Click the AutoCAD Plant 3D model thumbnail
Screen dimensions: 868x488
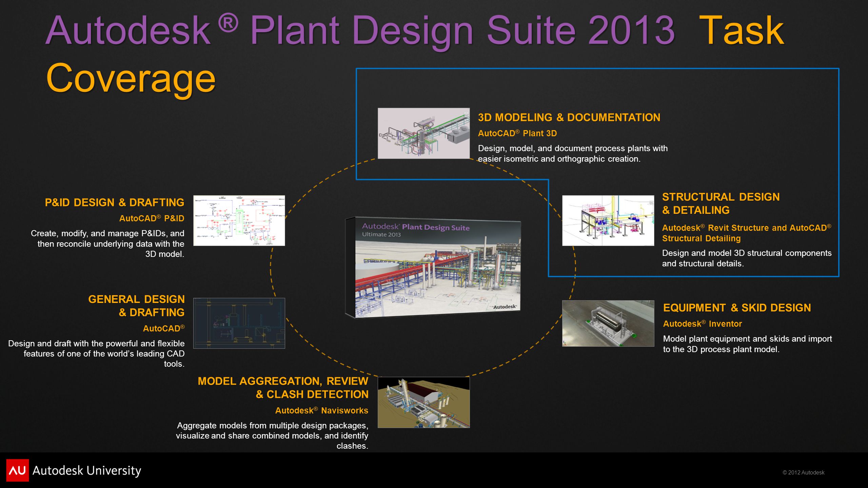[423, 133]
